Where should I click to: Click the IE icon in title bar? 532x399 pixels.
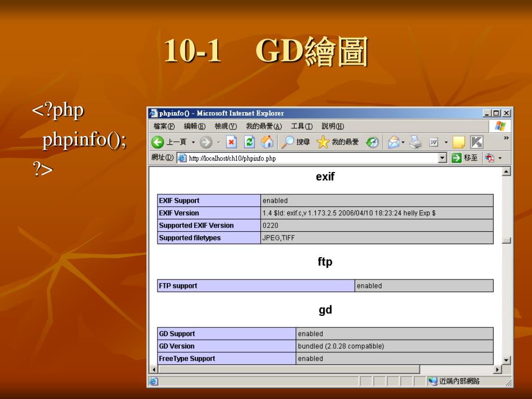154,113
